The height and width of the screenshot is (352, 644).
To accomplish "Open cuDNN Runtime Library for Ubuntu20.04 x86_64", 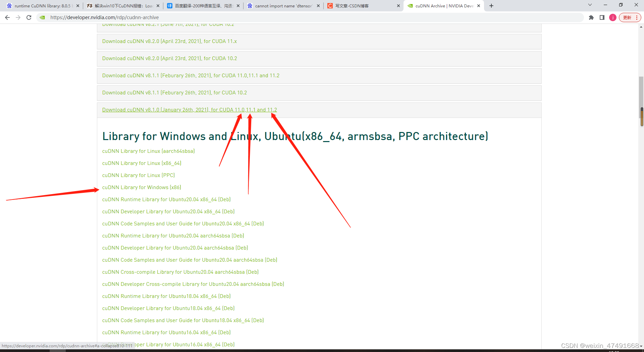I will tap(166, 200).
